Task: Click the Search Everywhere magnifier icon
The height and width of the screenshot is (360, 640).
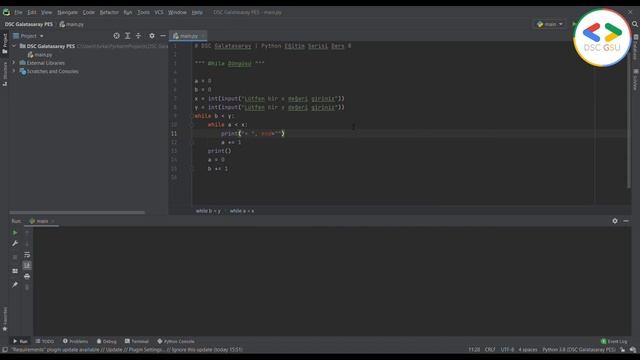Action: pos(635,24)
